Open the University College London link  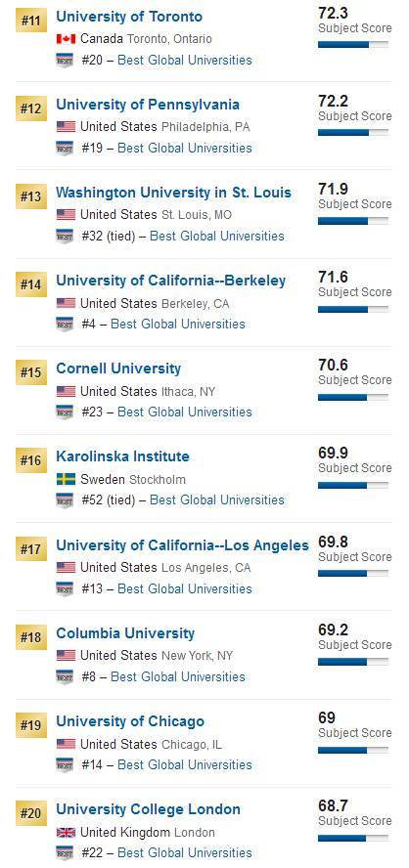click(148, 809)
